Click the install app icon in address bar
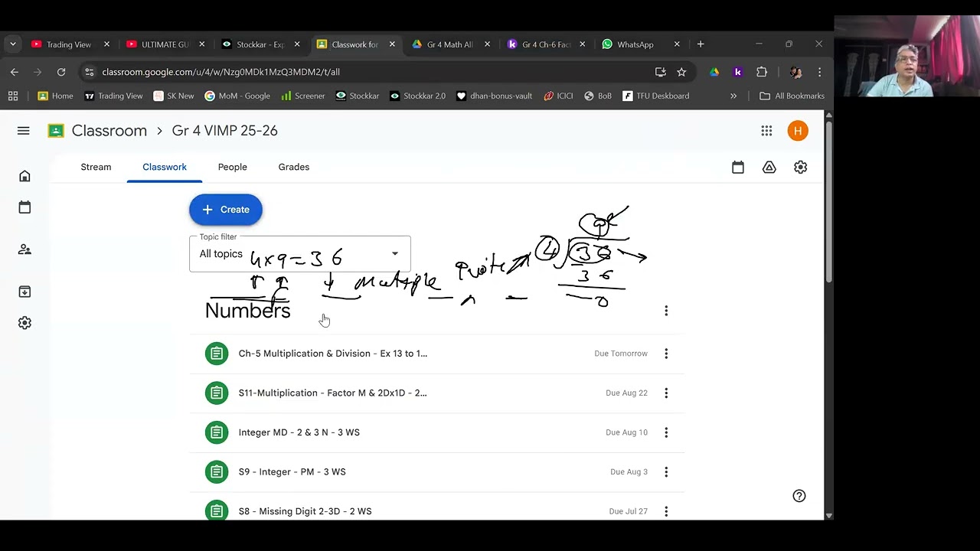This screenshot has width=980, height=551. [661, 72]
